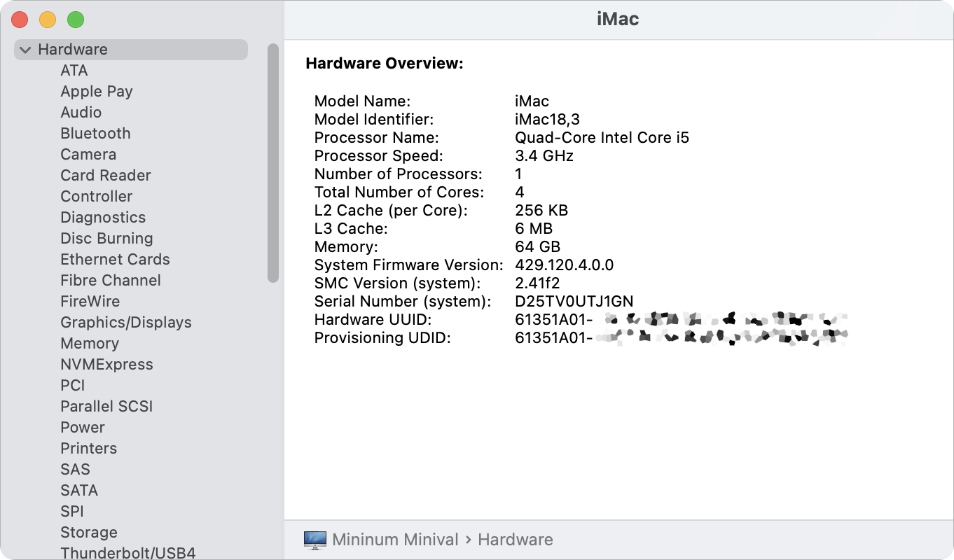Select the Hardware sidebar category

(131, 50)
